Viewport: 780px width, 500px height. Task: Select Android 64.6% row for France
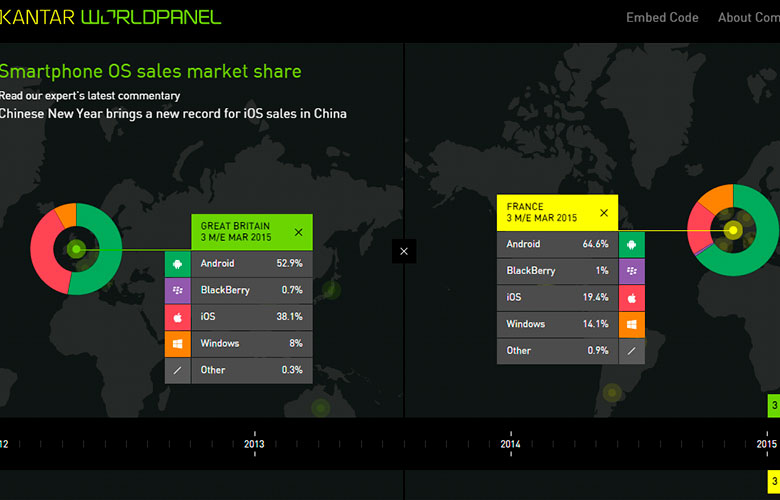557,244
